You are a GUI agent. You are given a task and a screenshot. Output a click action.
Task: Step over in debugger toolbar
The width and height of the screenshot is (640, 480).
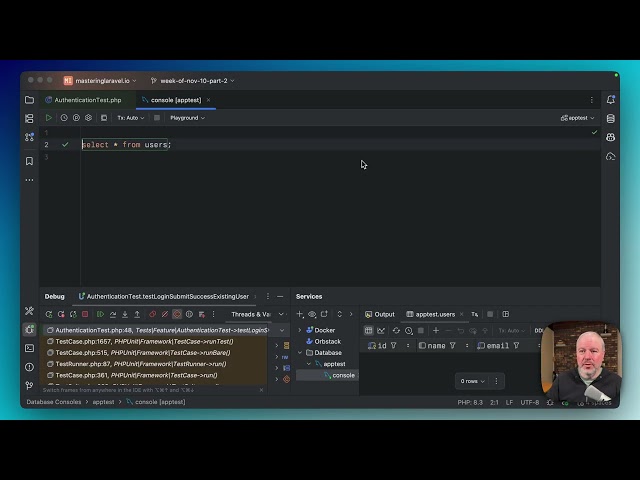pyautogui.click(x=113, y=314)
